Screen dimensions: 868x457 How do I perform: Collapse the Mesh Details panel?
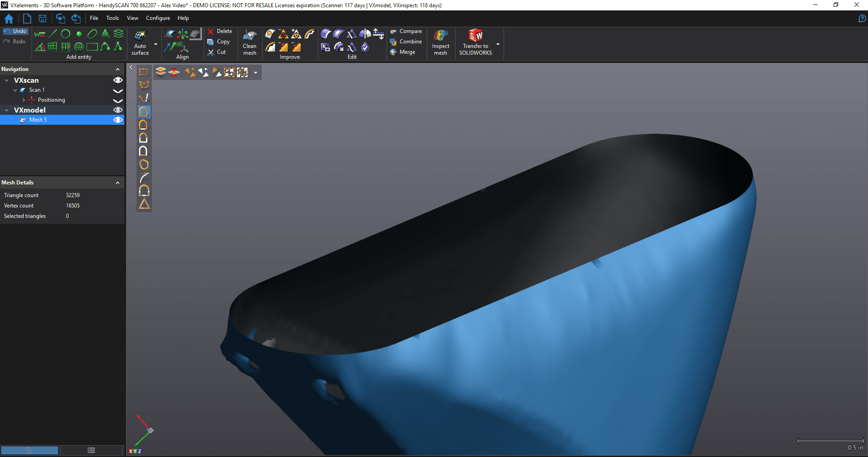coord(118,183)
